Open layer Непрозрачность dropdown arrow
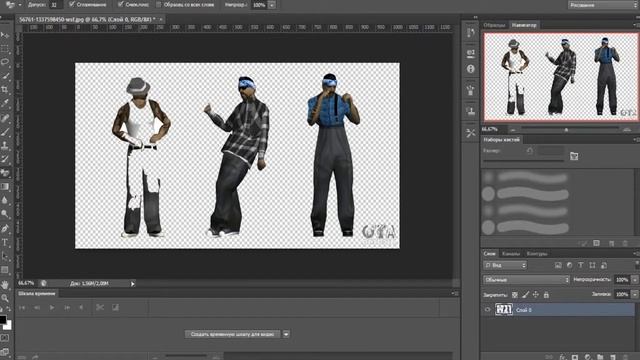 tap(635, 280)
